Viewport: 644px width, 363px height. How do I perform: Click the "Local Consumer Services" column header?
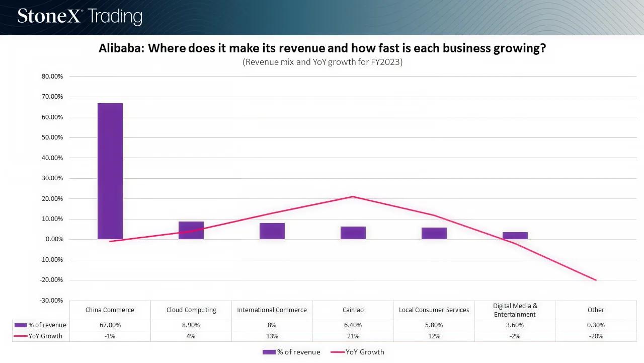[x=434, y=310]
